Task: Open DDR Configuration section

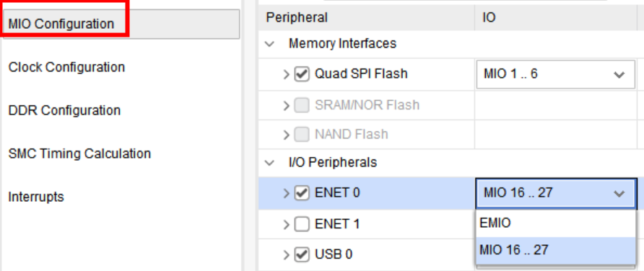Action: click(x=64, y=110)
